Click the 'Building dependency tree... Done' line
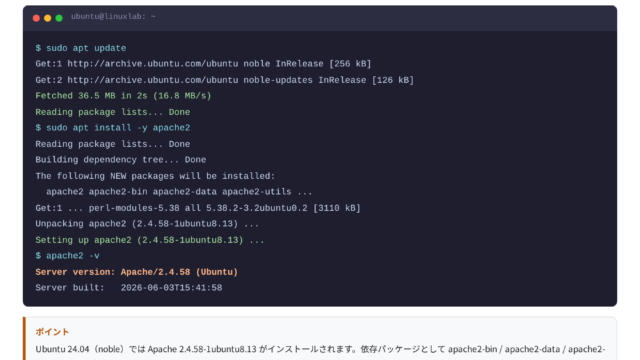 [120, 160]
